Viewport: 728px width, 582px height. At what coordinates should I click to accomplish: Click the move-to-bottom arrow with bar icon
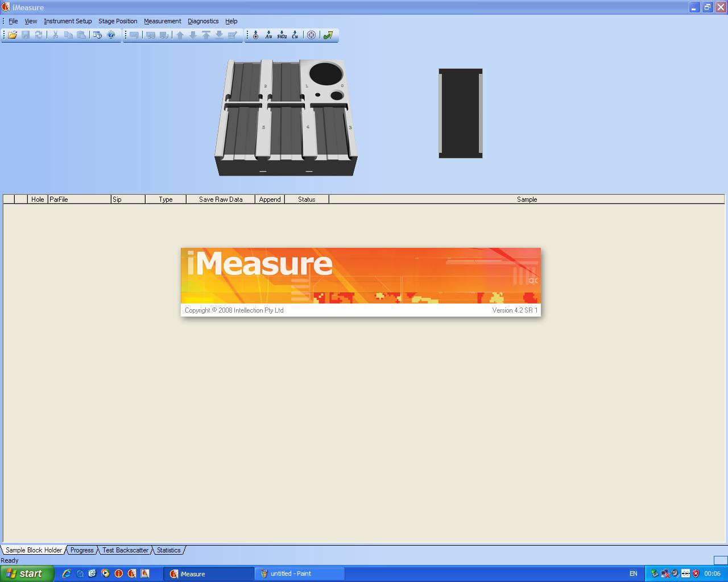pyautogui.click(x=220, y=35)
